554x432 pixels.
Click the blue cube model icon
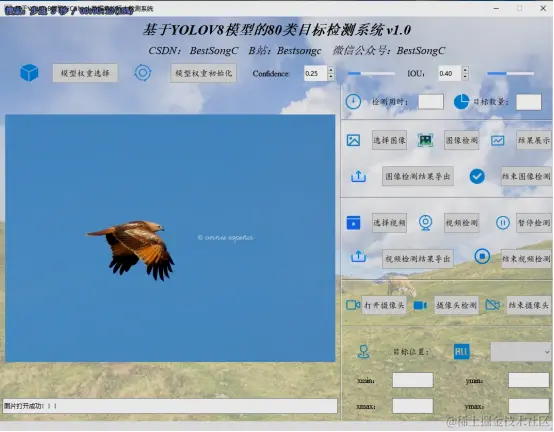tap(29, 73)
